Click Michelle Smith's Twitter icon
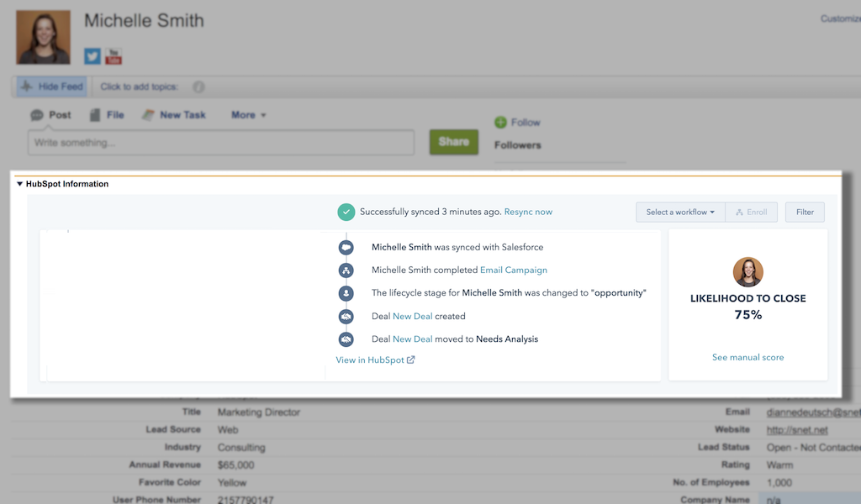The height and width of the screenshot is (504, 861). 92,55
